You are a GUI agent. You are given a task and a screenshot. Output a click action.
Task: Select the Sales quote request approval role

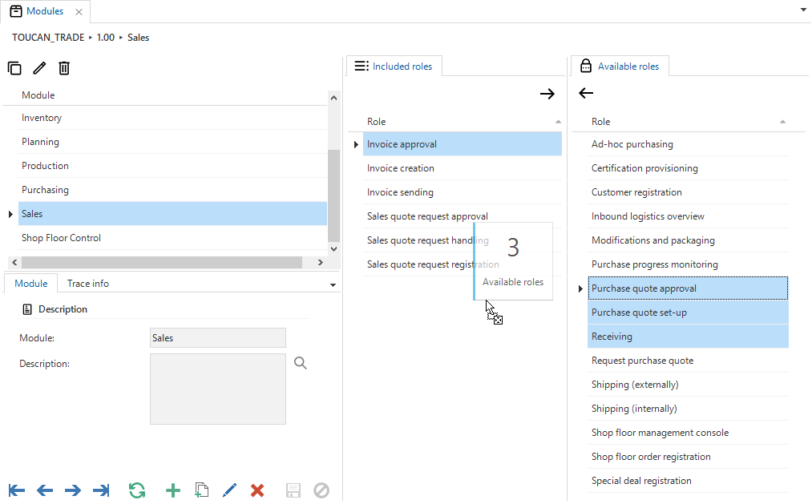(427, 216)
